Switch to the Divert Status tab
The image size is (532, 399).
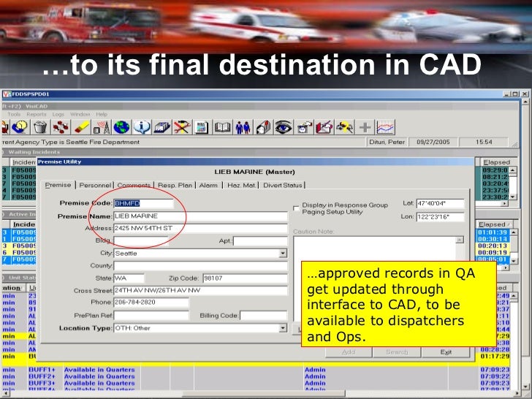point(283,186)
